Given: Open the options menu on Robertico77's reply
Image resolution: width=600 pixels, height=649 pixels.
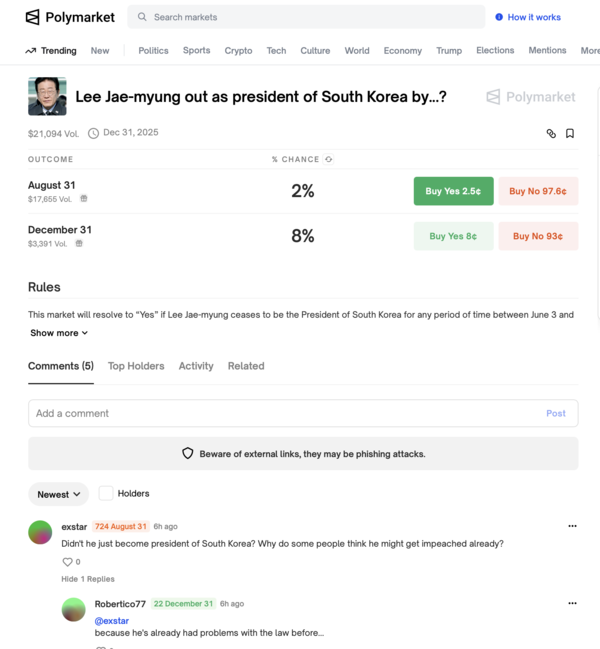Looking at the screenshot, I should coord(572,603).
